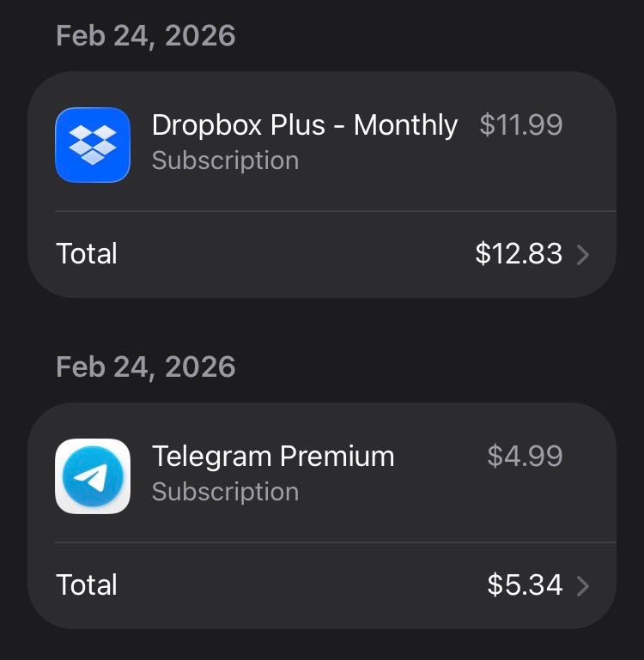644x660 pixels.
Task: Click the divider line in Dropbox card
Action: click(x=335, y=211)
